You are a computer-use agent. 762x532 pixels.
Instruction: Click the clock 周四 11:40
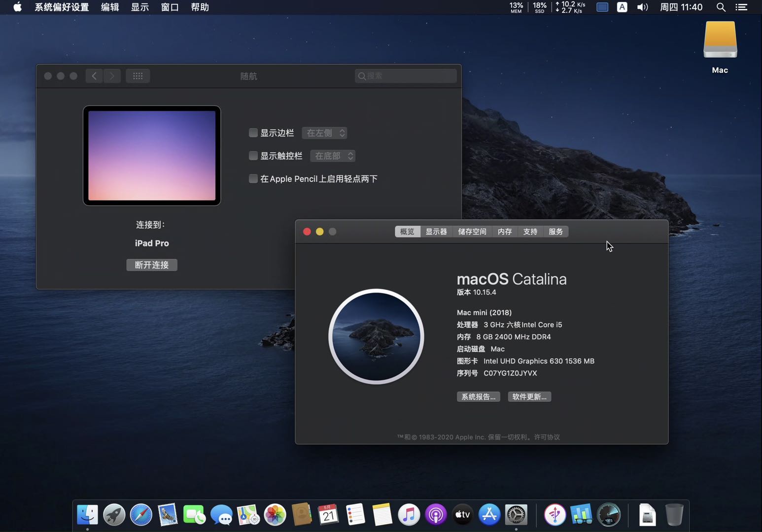[x=681, y=7]
